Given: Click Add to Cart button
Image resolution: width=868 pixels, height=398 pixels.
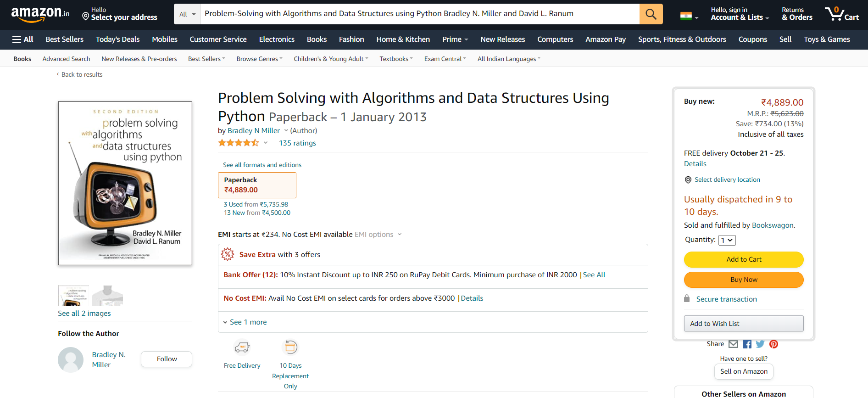Looking at the screenshot, I should [x=744, y=259].
